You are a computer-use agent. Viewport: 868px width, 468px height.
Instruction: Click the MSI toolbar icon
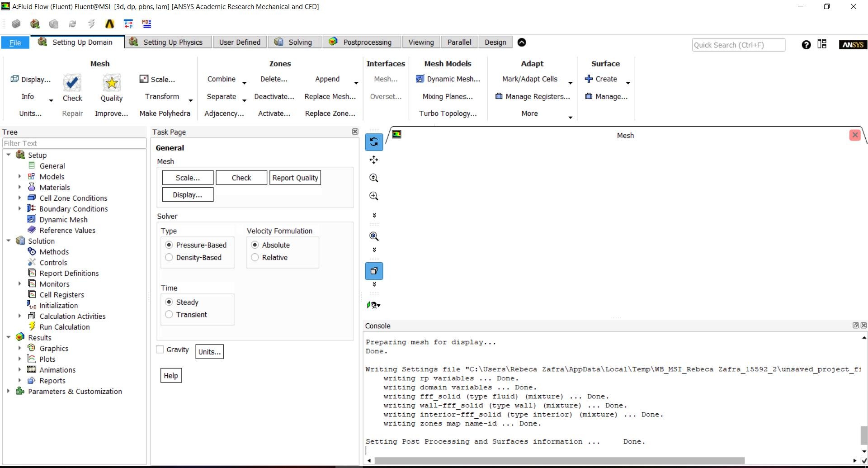(146, 24)
